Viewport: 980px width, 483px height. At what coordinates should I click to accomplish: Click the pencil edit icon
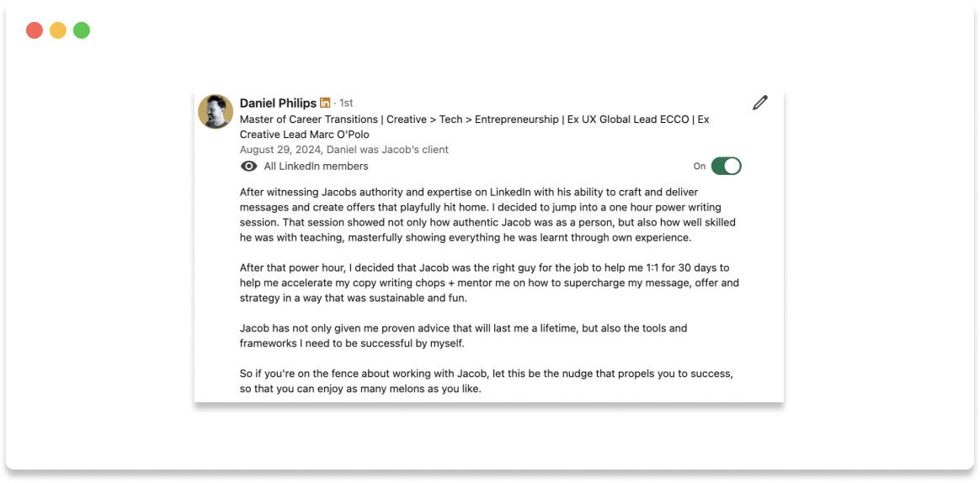pyautogui.click(x=759, y=103)
